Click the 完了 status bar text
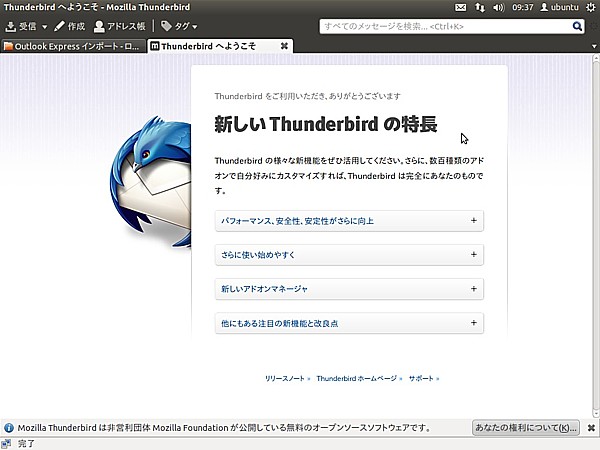Viewport: 600px width, 450px height. pos(26,444)
